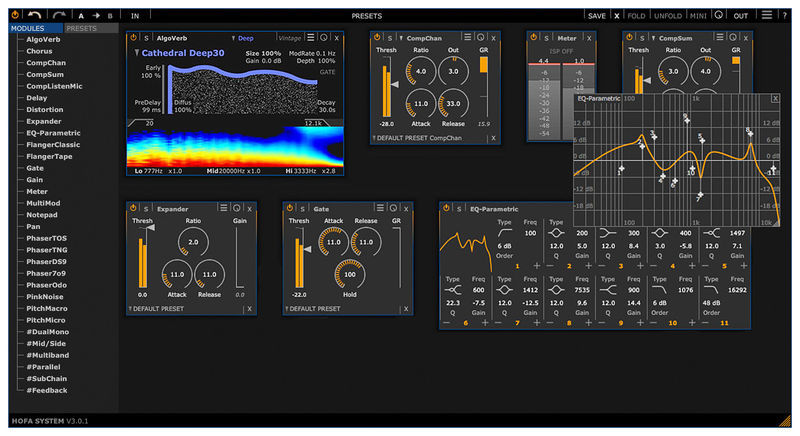Viewport: 800px width, 436px height.
Task: Add the Chorus module from the list
Action: (39, 52)
